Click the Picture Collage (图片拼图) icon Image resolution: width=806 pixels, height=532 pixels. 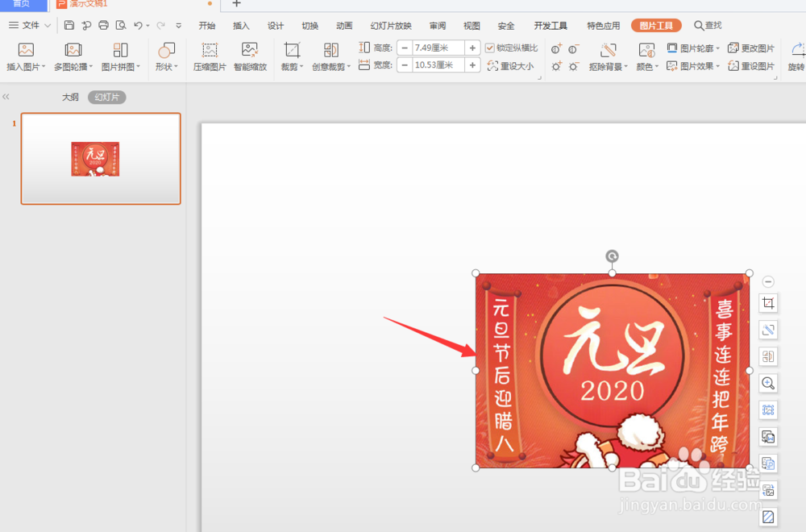click(120, 50)
